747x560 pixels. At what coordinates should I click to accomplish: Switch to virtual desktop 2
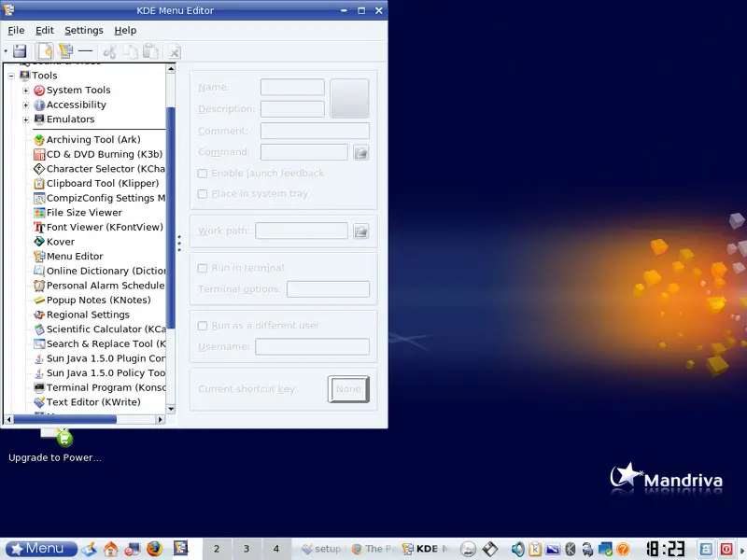point(217,549)
